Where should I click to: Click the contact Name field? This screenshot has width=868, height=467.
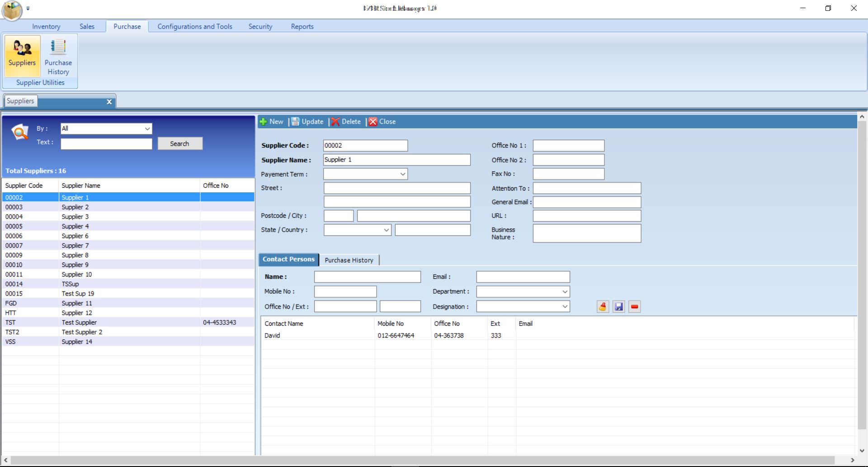368,277
